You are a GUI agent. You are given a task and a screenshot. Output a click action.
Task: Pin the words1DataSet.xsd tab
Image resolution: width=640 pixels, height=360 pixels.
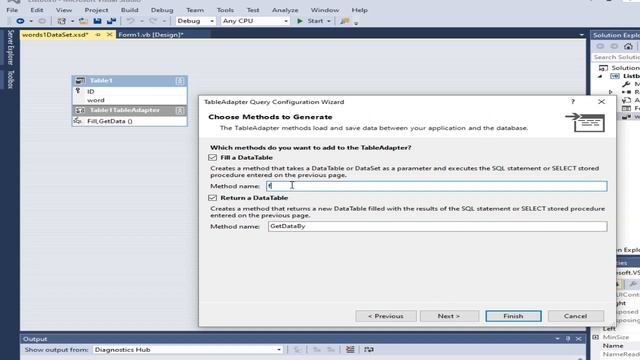click(98, 35)
